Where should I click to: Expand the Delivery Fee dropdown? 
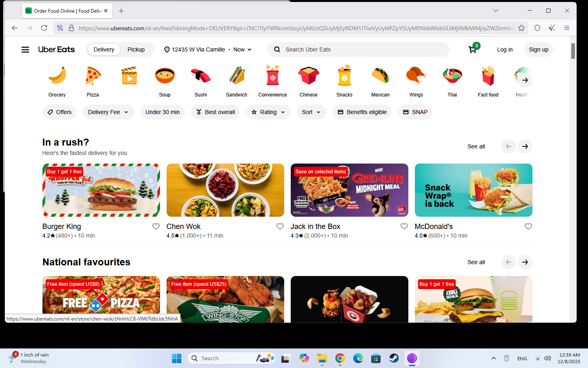[x=108, y=112]
